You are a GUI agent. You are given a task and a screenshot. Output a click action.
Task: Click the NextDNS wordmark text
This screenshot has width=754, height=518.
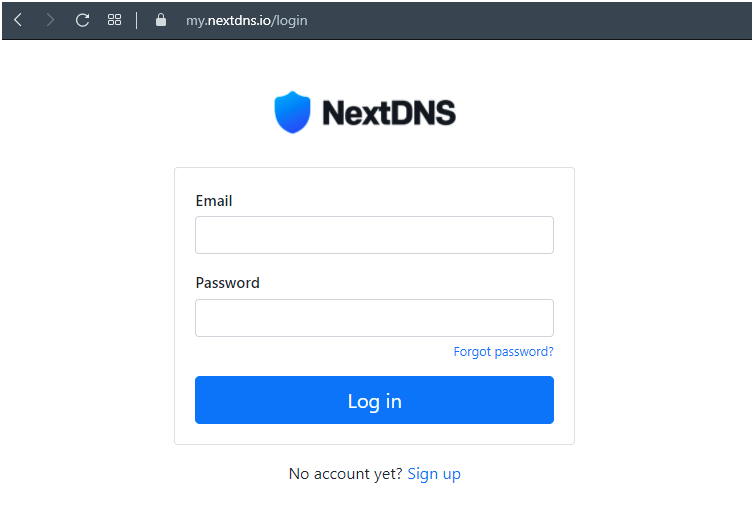point(388,112)
